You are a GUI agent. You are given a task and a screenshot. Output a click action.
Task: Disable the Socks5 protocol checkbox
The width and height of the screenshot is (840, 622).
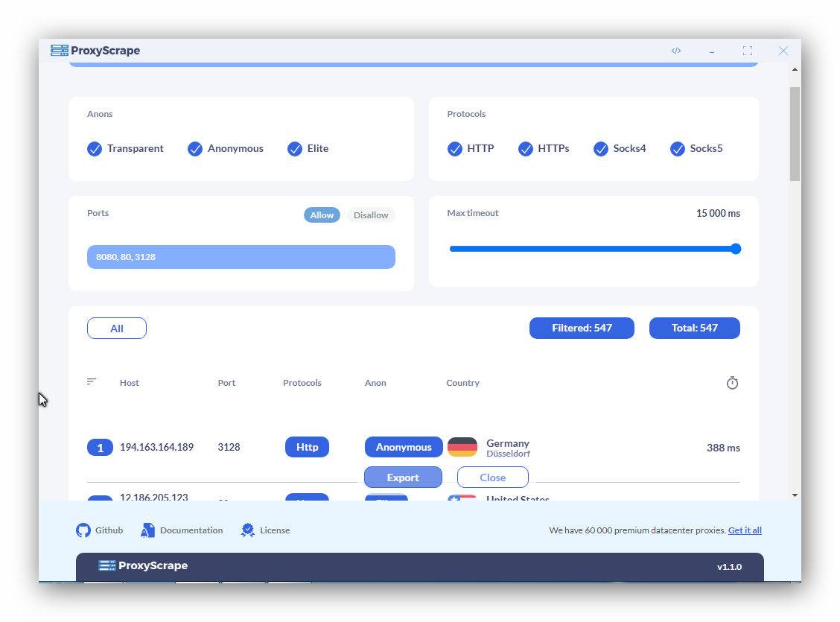click(677, 148)
